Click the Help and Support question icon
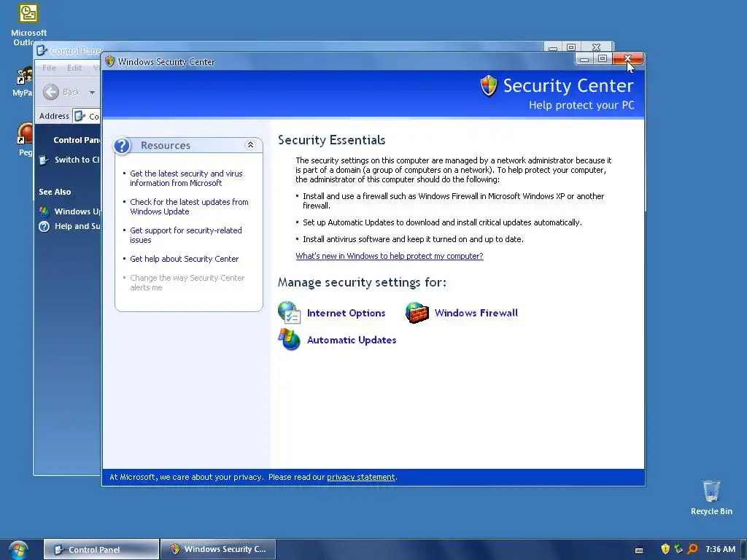Image resolution: width=747 pixels, height=560 pixels. (44, 226)
